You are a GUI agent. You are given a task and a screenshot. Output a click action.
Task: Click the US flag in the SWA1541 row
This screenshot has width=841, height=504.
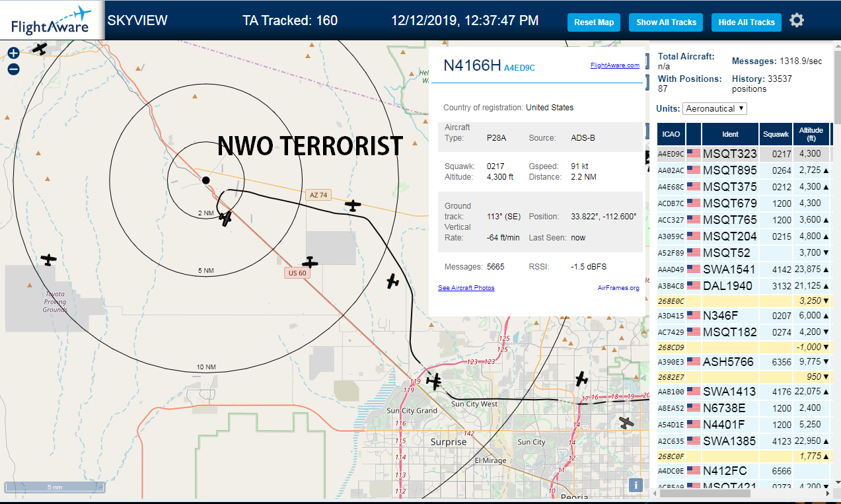click(694, 270)
